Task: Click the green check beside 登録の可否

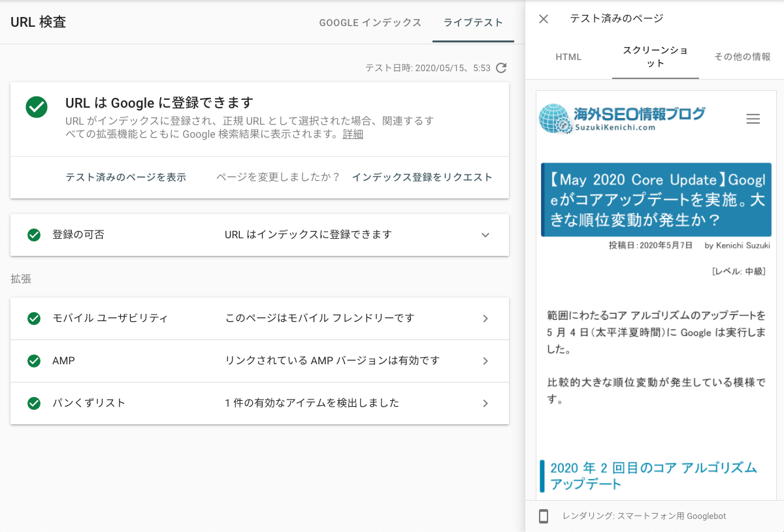Action: 34,235
